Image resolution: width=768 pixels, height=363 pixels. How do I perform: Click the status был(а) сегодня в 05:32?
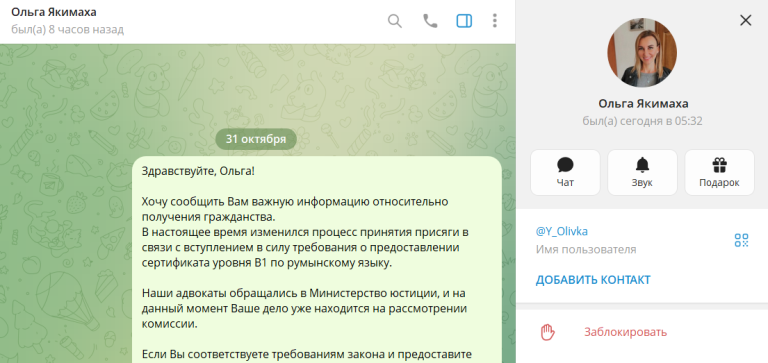(642, 121)
